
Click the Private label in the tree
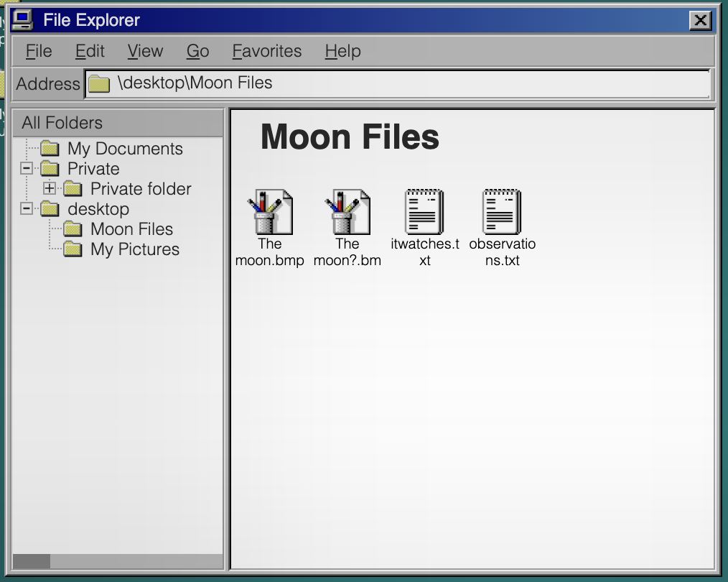[x=93, y=169]
